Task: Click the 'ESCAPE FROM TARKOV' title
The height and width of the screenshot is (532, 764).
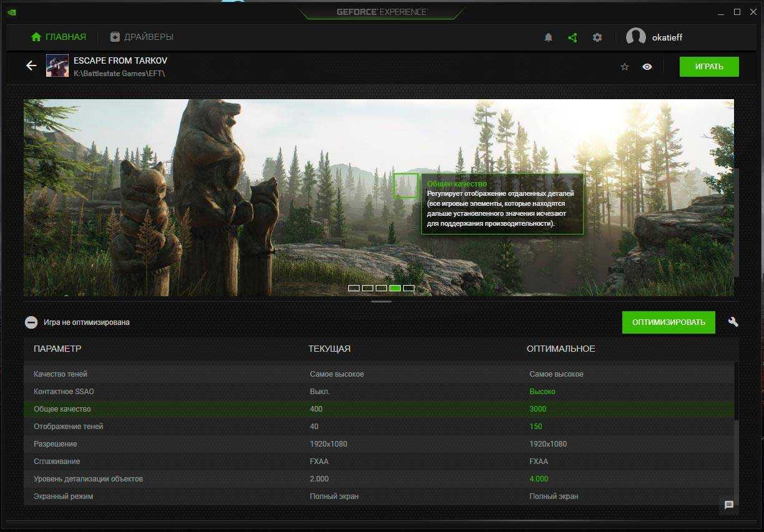Action: pyautogui.click(x=120, y=60)
